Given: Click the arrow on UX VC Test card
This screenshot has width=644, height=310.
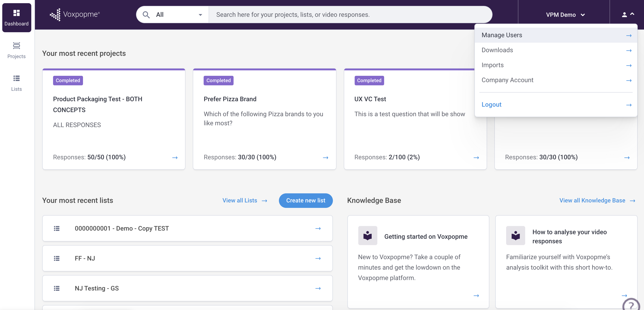Looking at the screenshot, I should (476, 158).
